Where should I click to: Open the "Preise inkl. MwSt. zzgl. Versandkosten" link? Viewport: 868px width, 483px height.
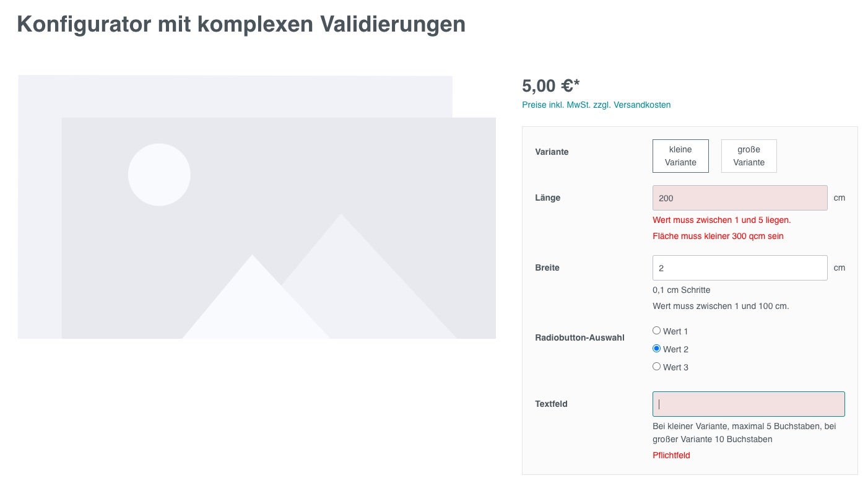tap(596, 105)
